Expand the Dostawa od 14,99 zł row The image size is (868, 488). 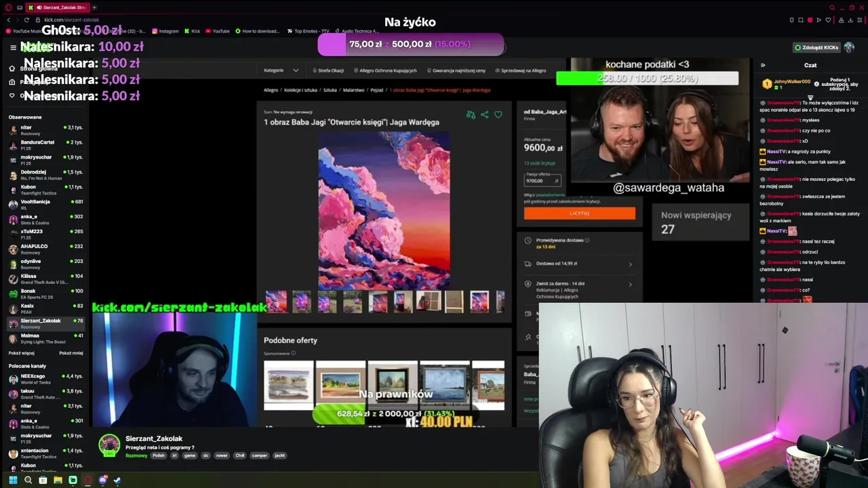pyautogui.click(x=580, y=264)
